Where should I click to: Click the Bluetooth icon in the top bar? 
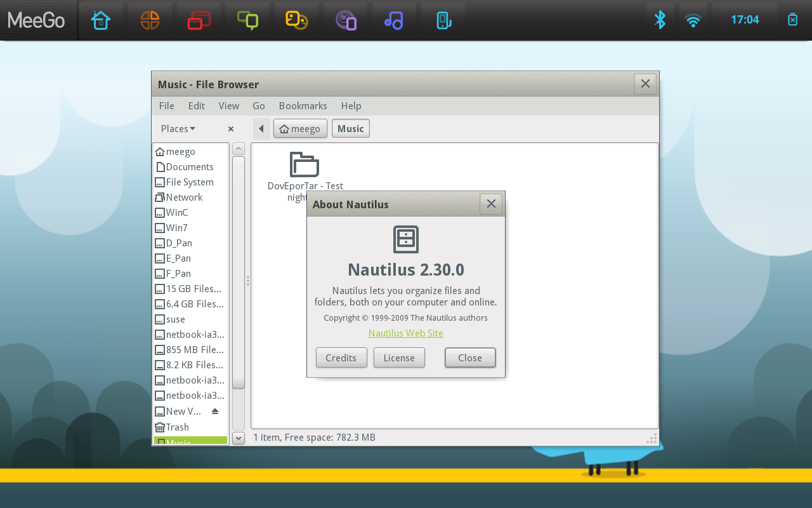pyautogui.click(x=660, y=20)
